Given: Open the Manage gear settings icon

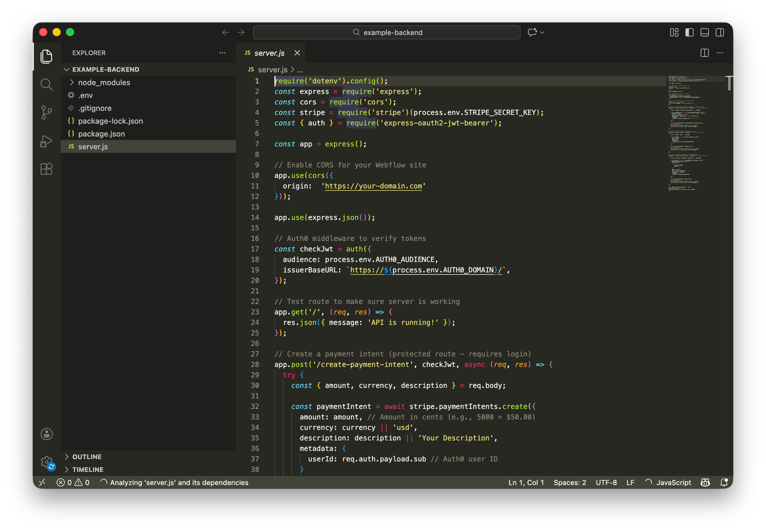Looking at the screenshot, I should pyautogui.click(x=47, y=462).
